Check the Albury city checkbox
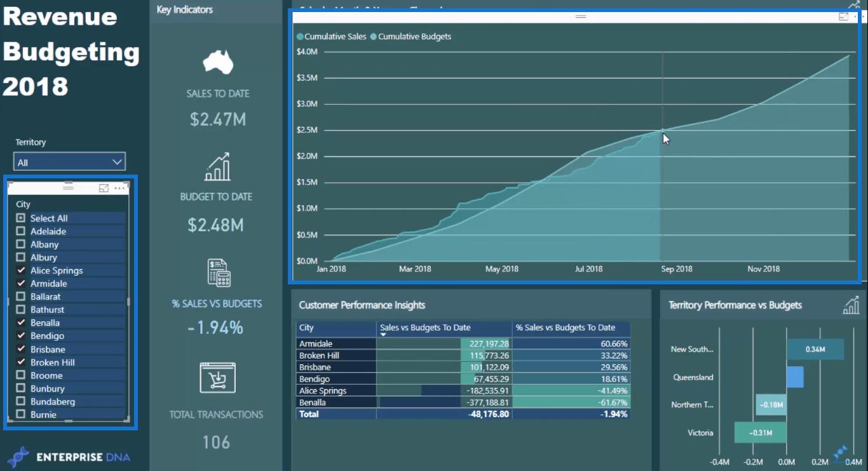This screenshot has width=868, height=471. pyautogui.click(x=21, y=258)
